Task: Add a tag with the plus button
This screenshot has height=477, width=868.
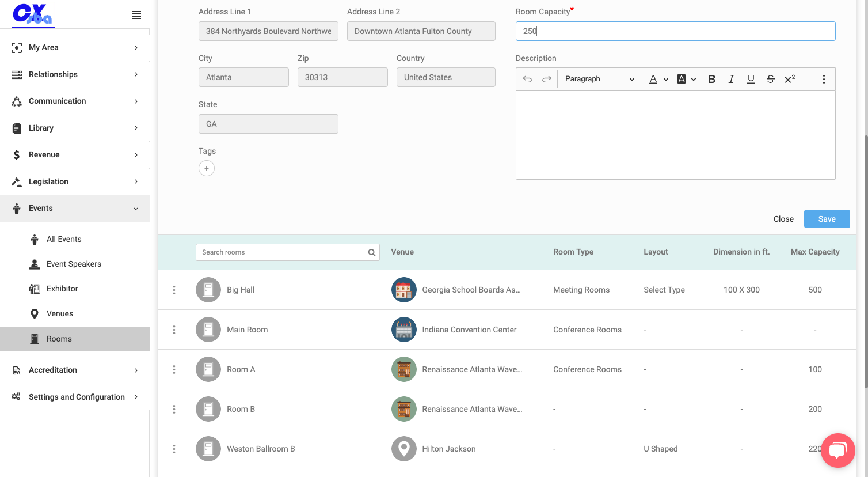Action: tap(207, 168)
